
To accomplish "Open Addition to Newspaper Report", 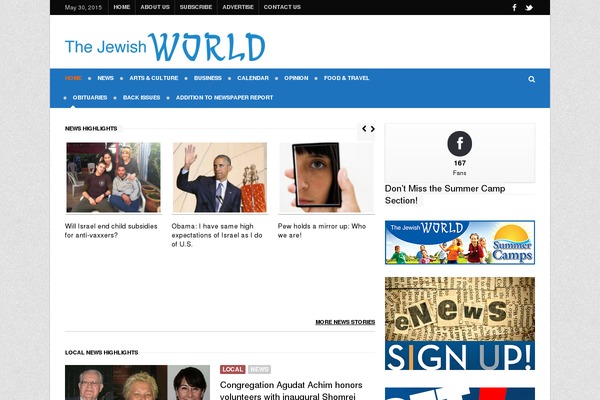I will click(224, 98).
